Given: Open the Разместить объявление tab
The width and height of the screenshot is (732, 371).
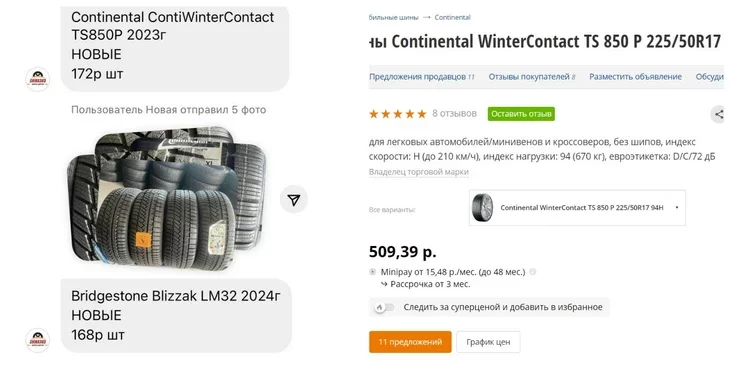Looking at the screenshot, I should pyautogui.click(x=635, y=77).
